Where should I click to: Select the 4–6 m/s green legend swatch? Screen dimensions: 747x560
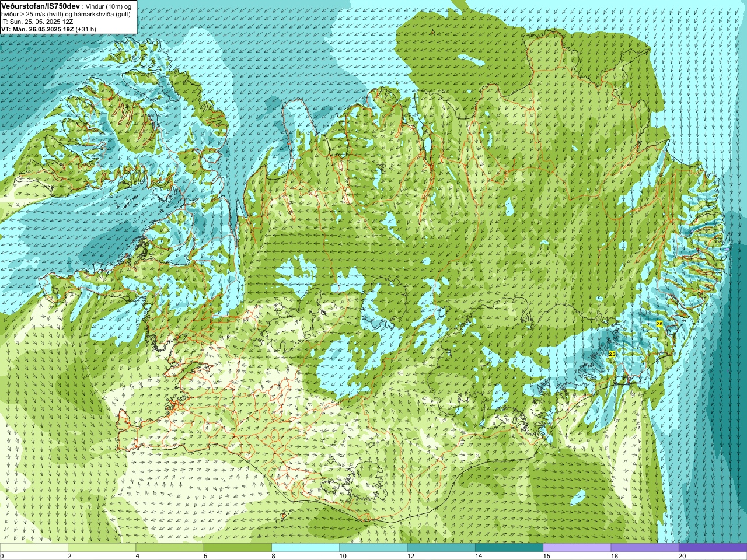pyautogui.click(x=170, y=548)
